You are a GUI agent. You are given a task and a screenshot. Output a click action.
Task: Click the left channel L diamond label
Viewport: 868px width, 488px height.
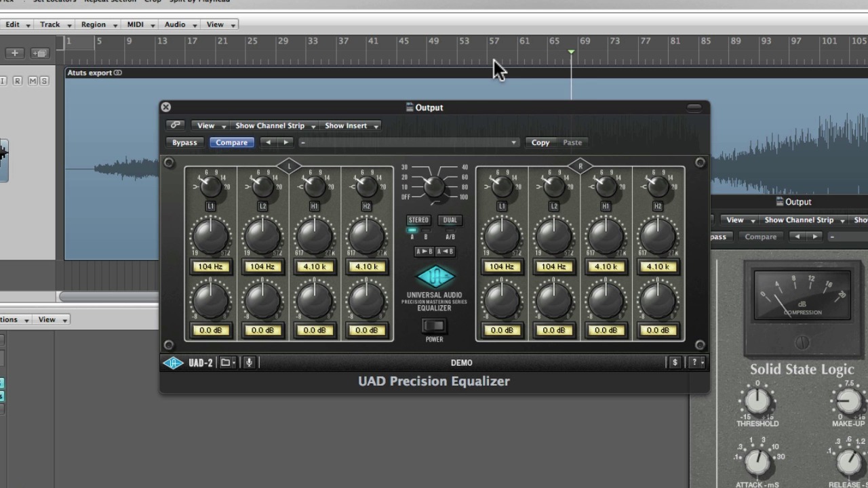289,165
